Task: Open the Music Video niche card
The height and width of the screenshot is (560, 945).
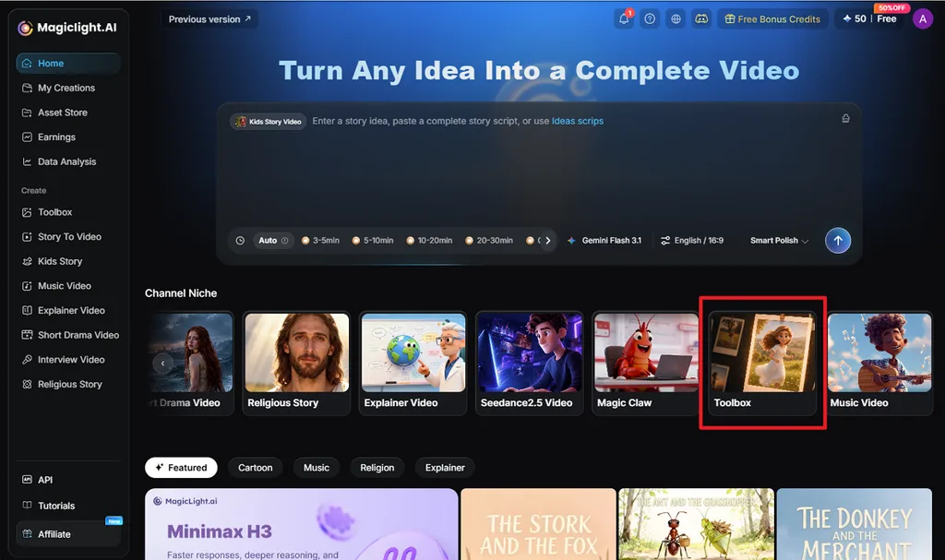Action: 879,363
